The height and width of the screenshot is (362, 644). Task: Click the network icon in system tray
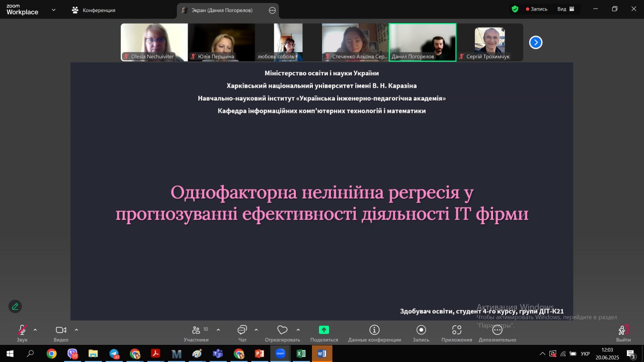tap(563, 353)
